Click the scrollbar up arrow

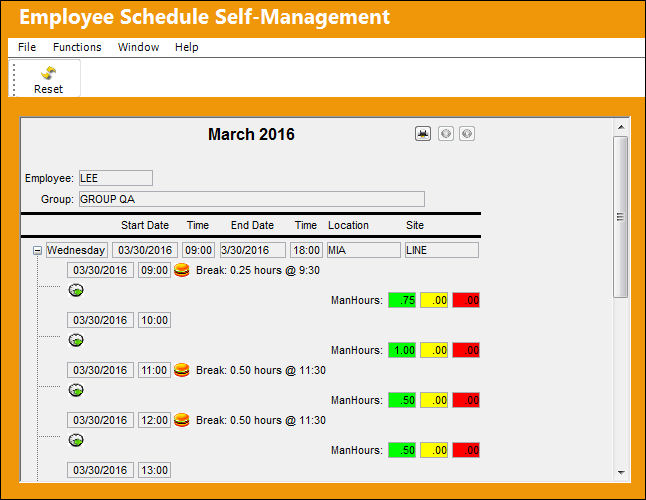(621, 127)
